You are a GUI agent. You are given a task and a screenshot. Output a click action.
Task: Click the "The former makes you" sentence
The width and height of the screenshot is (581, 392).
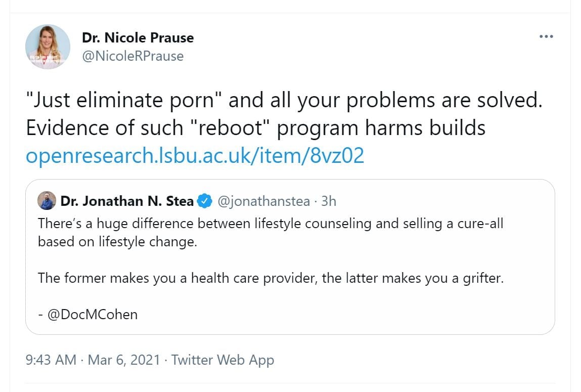pos(271,278)
